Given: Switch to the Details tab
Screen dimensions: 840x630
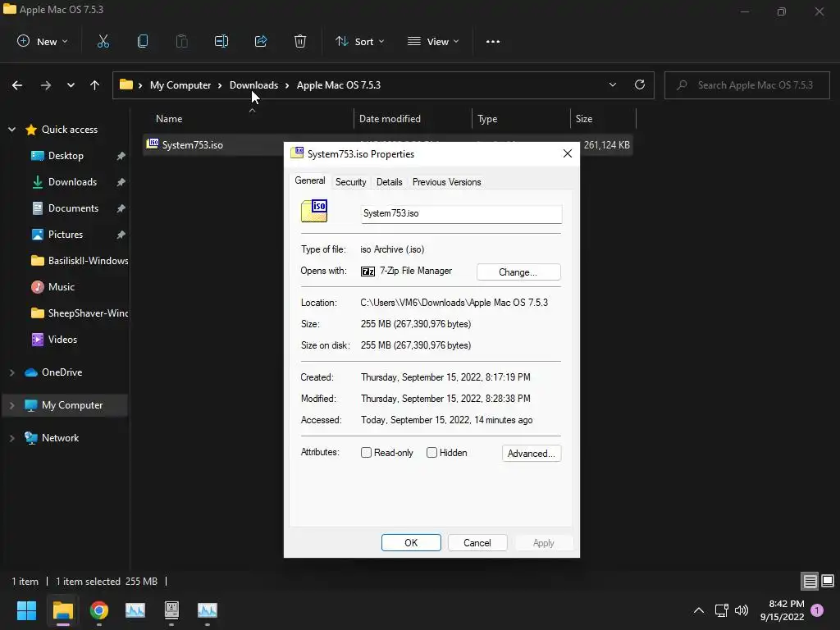Looking at the screenshot, I should 390,182.
